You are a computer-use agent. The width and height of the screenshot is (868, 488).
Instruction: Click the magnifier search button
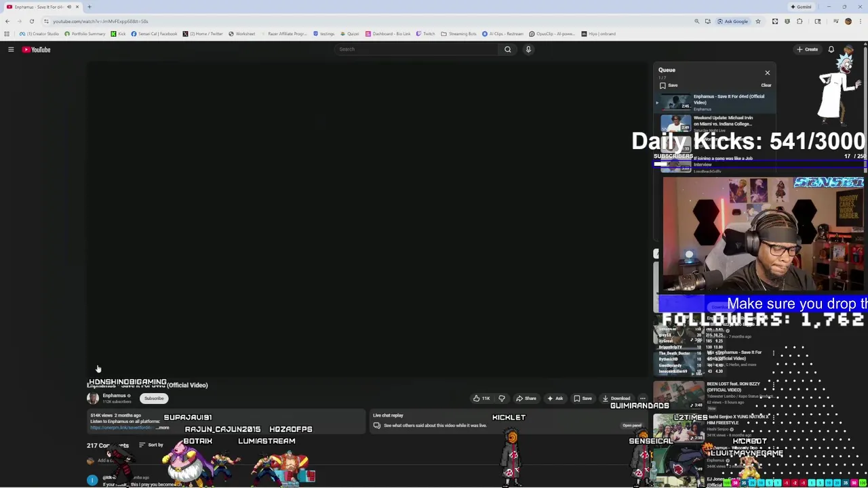507,49
